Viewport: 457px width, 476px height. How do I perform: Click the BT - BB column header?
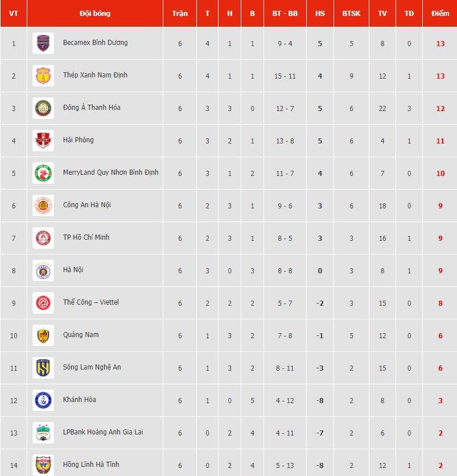pos(285,13)
